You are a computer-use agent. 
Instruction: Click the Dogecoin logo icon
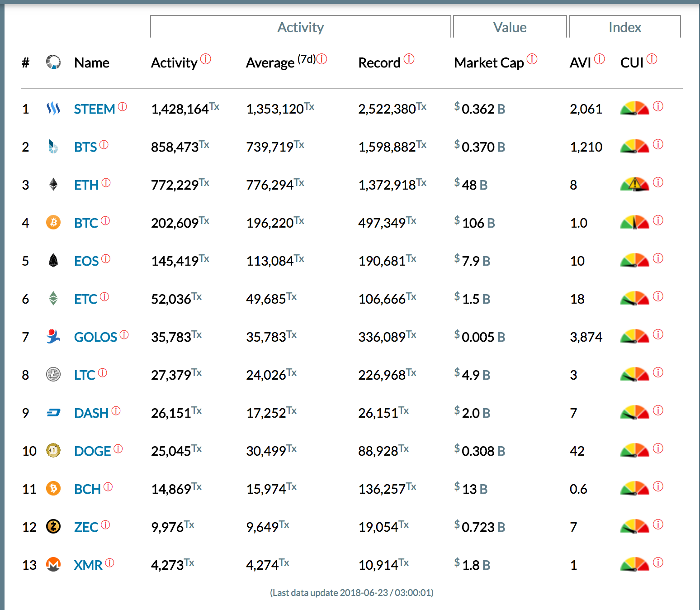53,451
